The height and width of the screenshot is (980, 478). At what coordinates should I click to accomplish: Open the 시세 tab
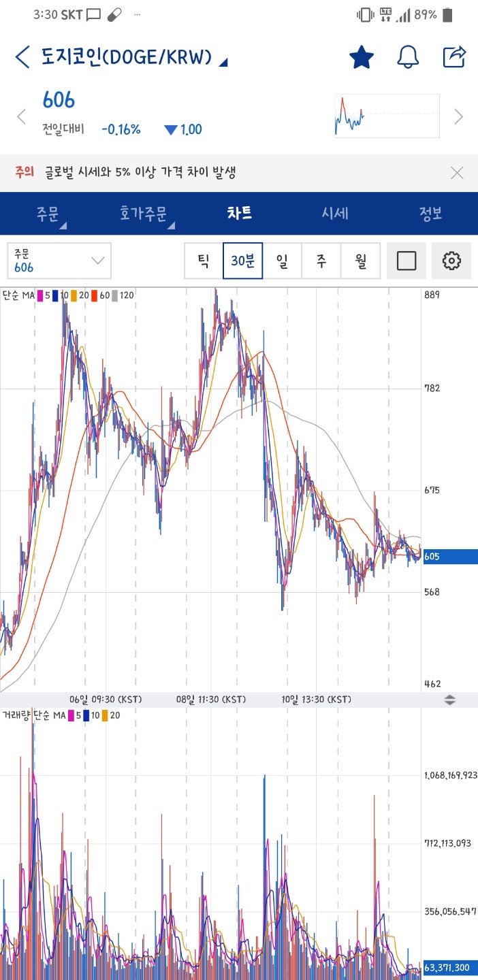pos(335,213)
